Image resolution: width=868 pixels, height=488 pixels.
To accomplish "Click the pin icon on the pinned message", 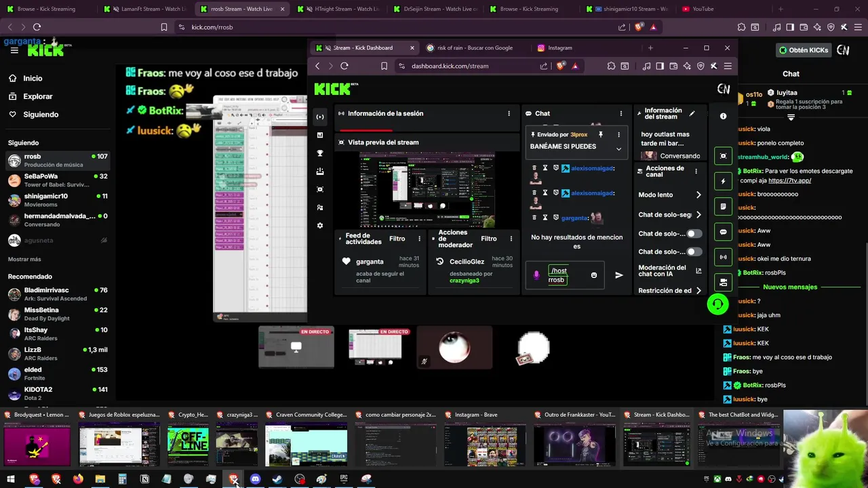I will 600,134.
